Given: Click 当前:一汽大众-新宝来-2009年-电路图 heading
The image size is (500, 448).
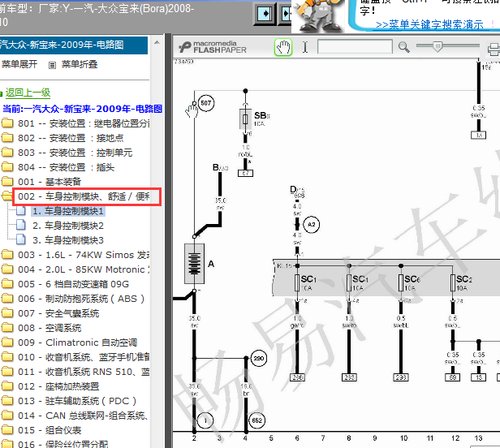Looking at the screenshot, I should (82, 109).
